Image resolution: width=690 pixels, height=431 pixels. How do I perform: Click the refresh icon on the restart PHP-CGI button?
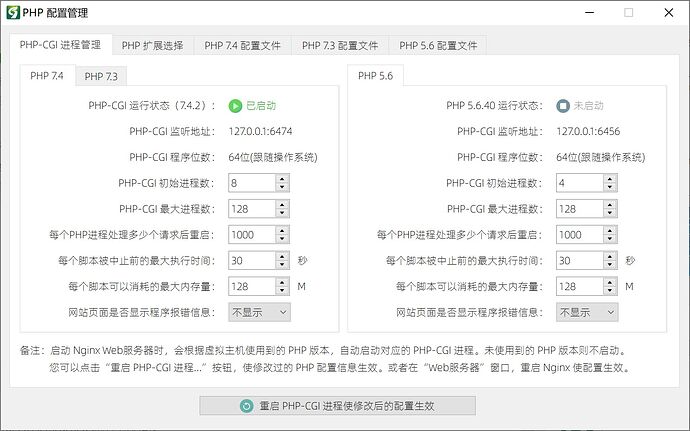246,405
